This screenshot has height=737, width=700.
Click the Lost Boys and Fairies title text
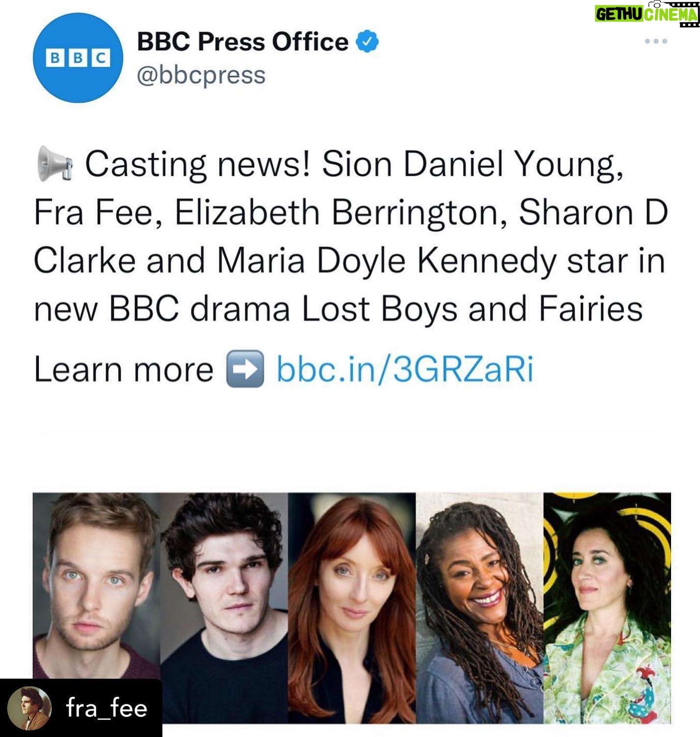click(472, 309)
